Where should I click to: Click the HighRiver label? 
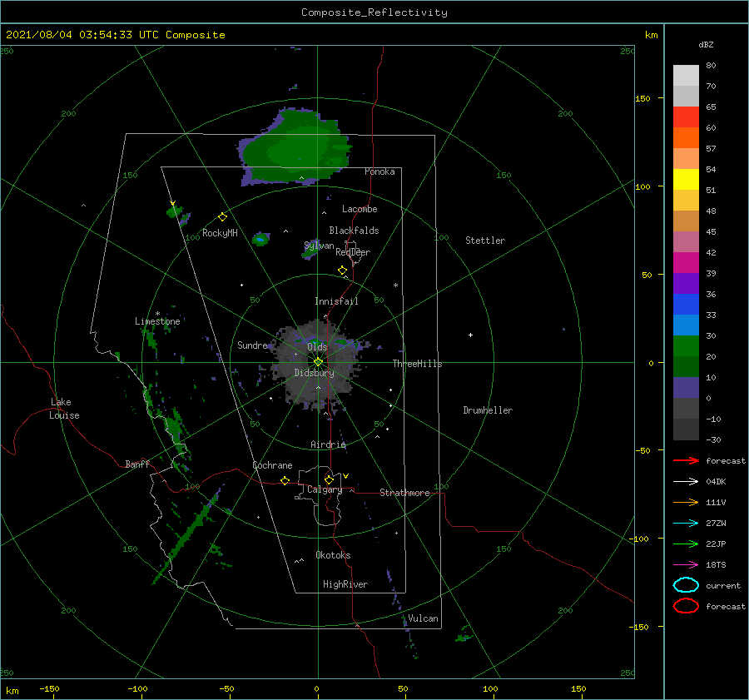(345, 584)
